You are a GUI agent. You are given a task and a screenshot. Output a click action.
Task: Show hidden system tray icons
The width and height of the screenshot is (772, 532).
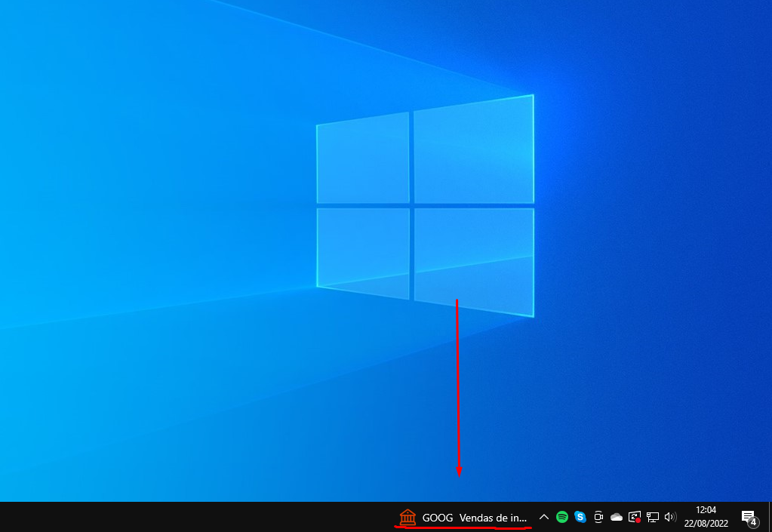click(x=543, y=517)
